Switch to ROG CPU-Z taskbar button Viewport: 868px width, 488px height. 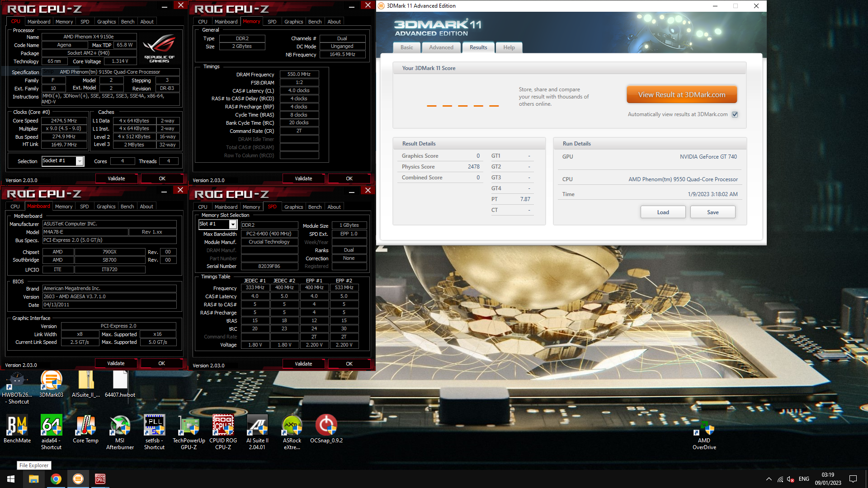coord(100,479)
